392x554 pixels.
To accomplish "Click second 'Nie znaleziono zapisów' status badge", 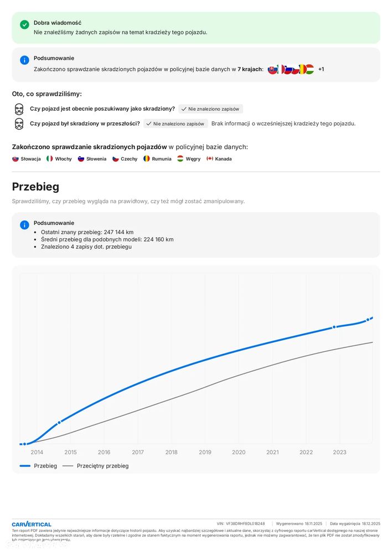I will point(176,124).
